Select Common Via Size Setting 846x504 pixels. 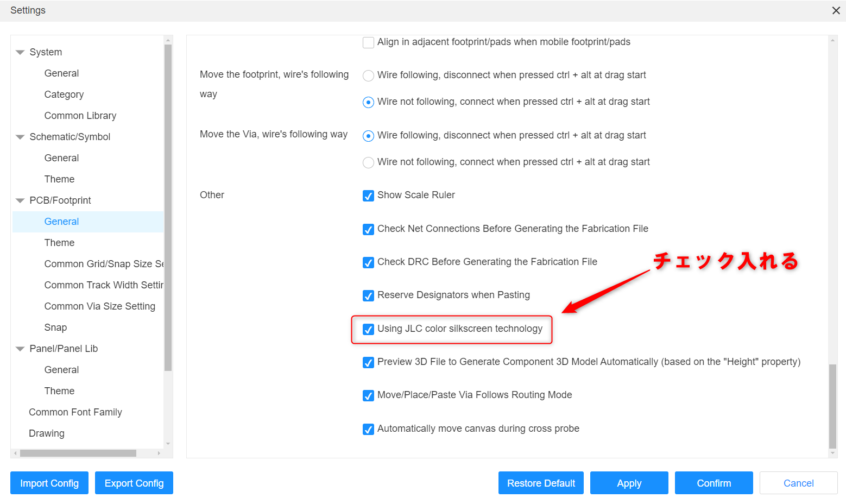tap(99, 306)
